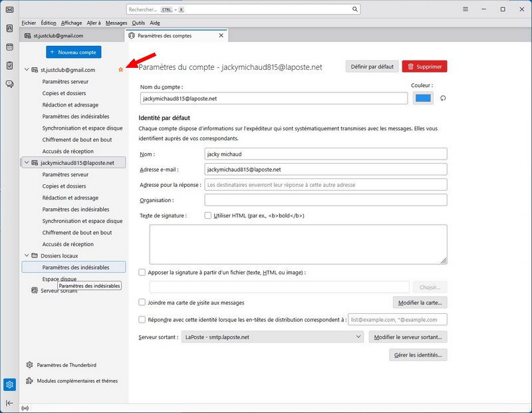
Task: Open the Address Book from the side toolbar
Action: click(9, 29)
